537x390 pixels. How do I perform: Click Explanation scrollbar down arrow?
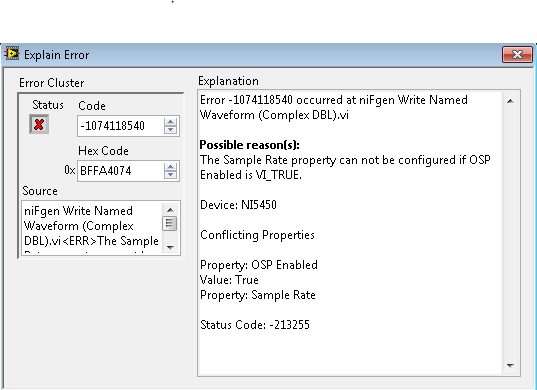(x=510, y=366)
